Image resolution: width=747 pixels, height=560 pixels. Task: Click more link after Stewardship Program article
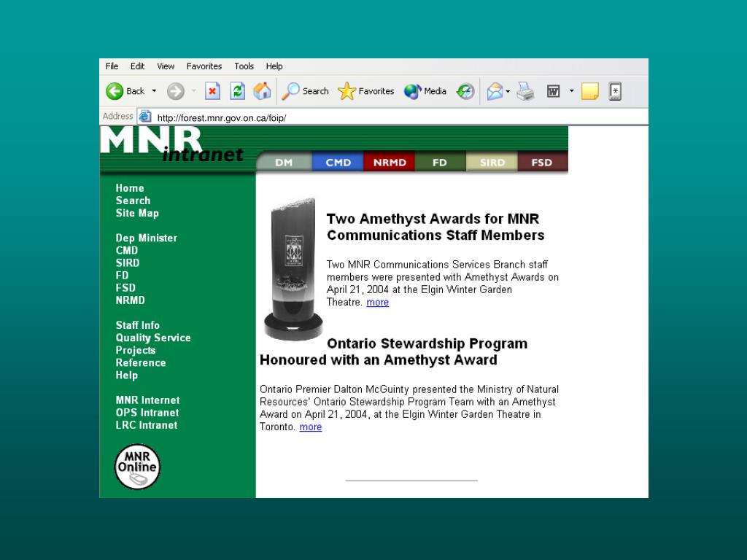311,427
